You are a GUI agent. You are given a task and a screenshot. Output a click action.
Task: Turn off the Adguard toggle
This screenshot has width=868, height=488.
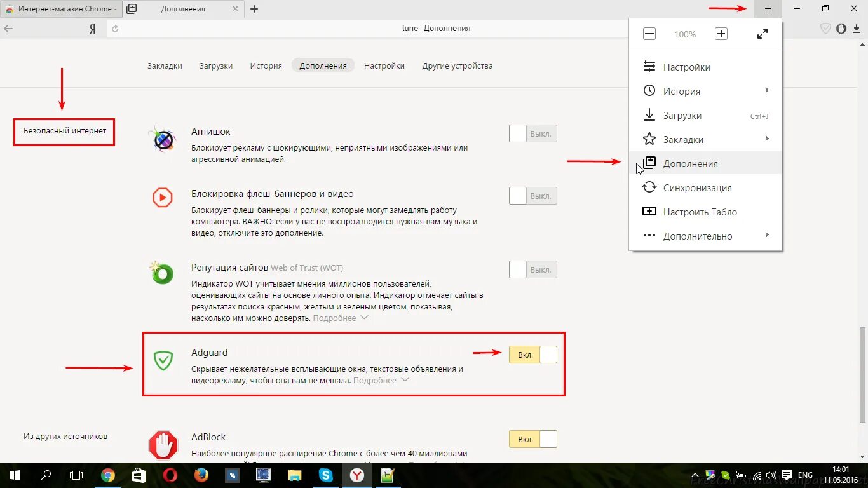[533, 355]
